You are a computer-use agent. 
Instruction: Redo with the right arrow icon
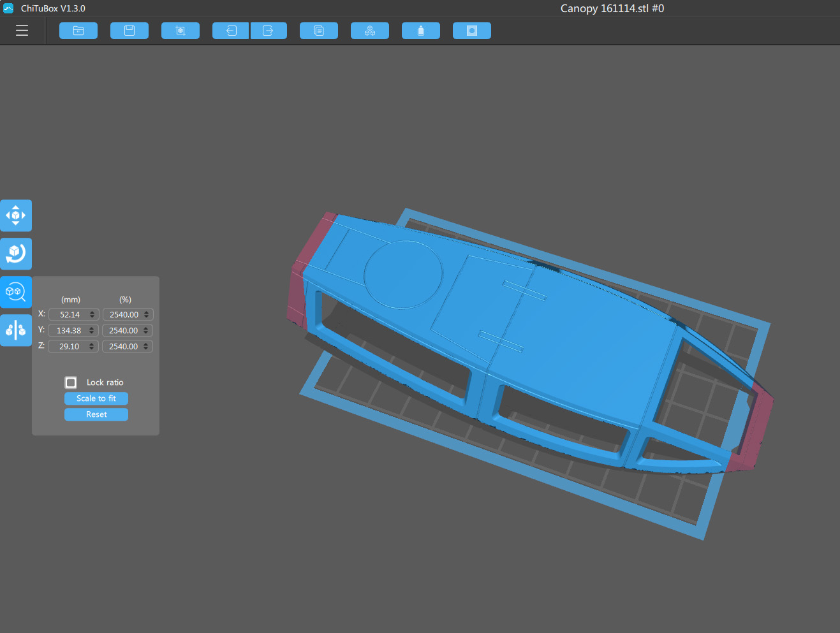click(x=269, y=31)
